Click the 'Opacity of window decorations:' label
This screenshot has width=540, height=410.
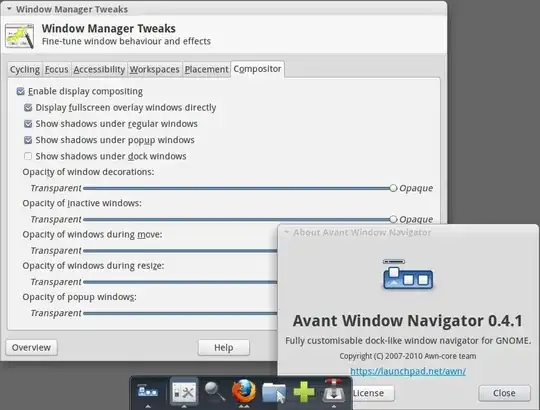pyautogui.click(x=88, y=172)
